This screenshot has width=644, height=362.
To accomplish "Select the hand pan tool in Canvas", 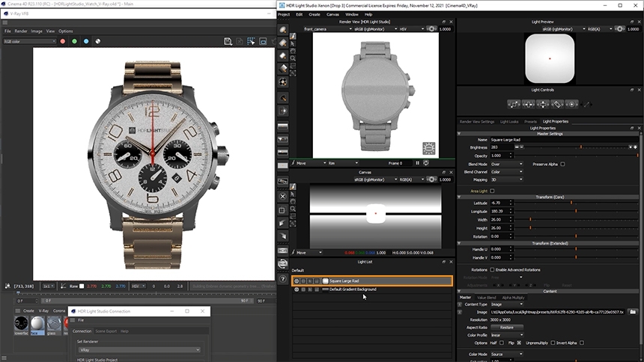I will [293, 201].
